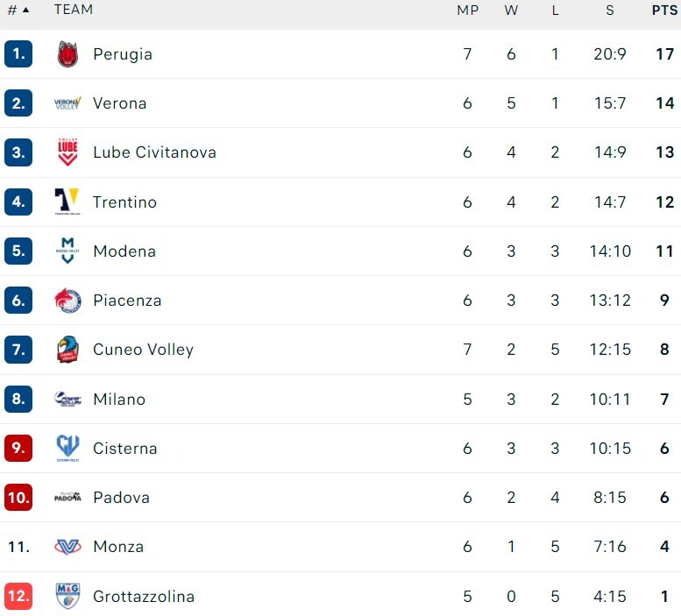Click the W wins column header
This screenshot has height=616, width=681.
[x=511, y=11]
